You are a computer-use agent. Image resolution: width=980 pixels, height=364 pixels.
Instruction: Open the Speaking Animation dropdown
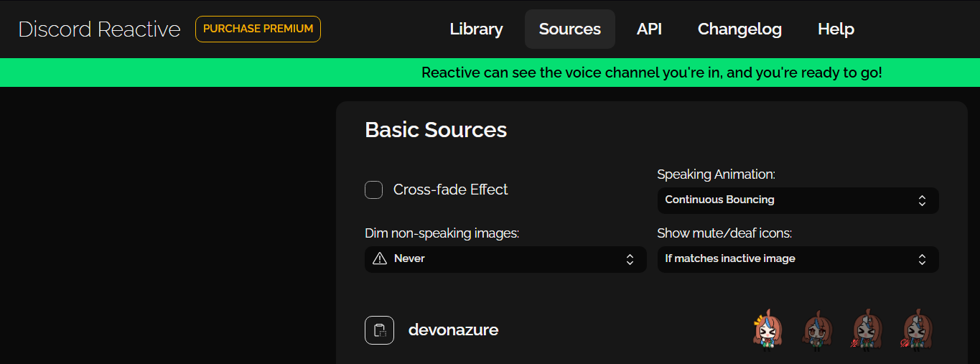pyautogui.click(x=797, y=200)
